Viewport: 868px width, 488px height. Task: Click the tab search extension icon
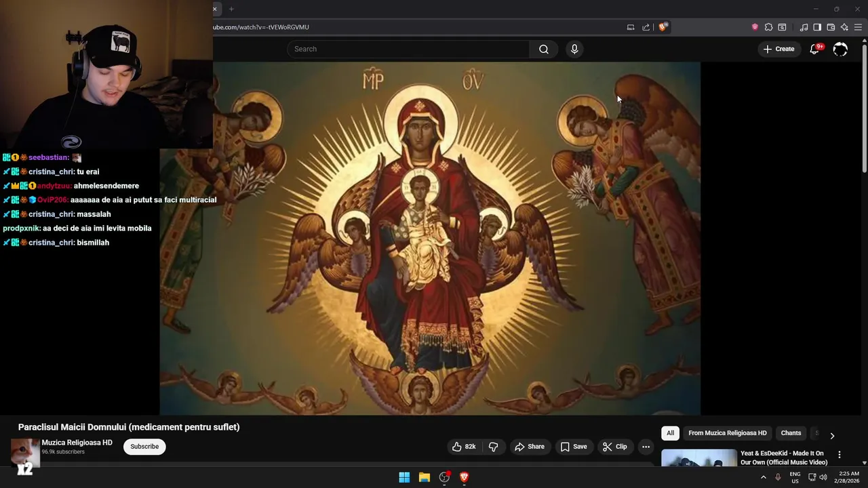point(782,27)
